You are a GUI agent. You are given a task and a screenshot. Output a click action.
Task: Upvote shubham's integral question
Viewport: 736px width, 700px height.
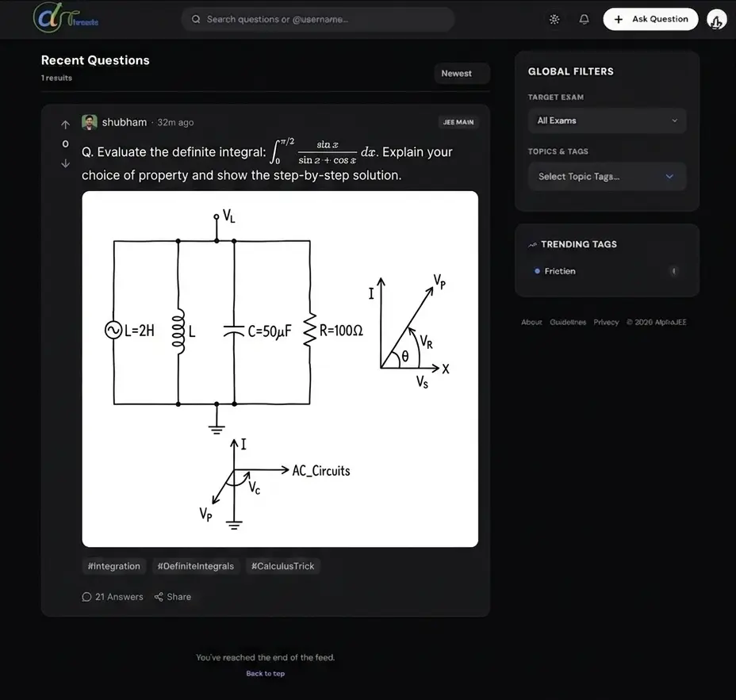[x=65, y=124]
